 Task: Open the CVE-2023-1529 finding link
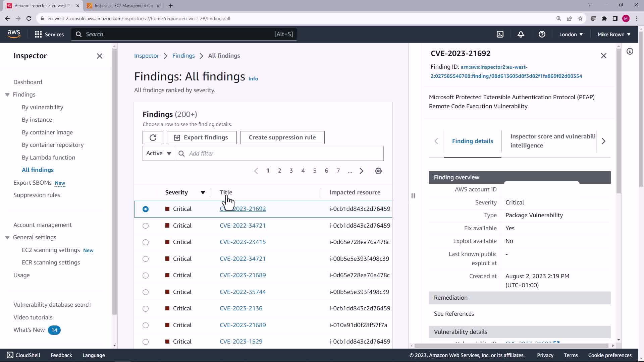coord(241,342)
